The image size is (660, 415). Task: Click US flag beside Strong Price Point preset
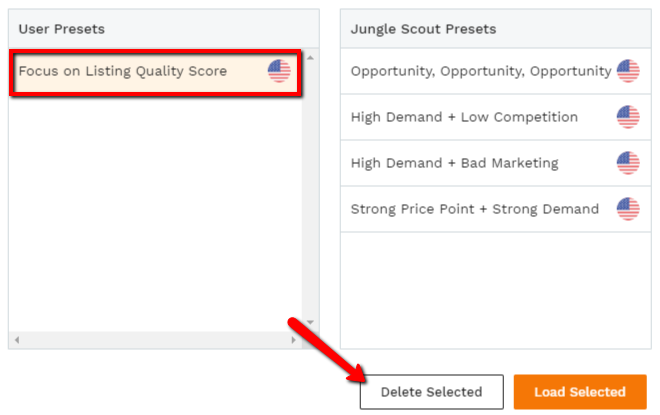point(628,209)
